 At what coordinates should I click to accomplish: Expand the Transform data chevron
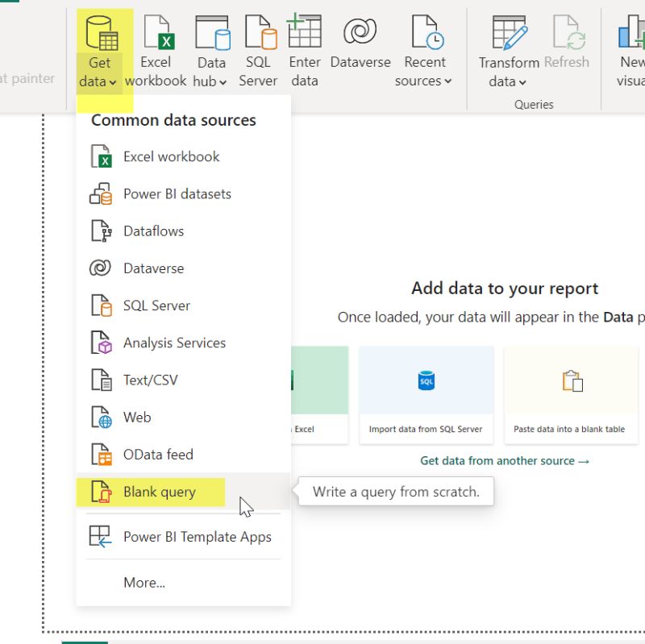click(524, 81)
